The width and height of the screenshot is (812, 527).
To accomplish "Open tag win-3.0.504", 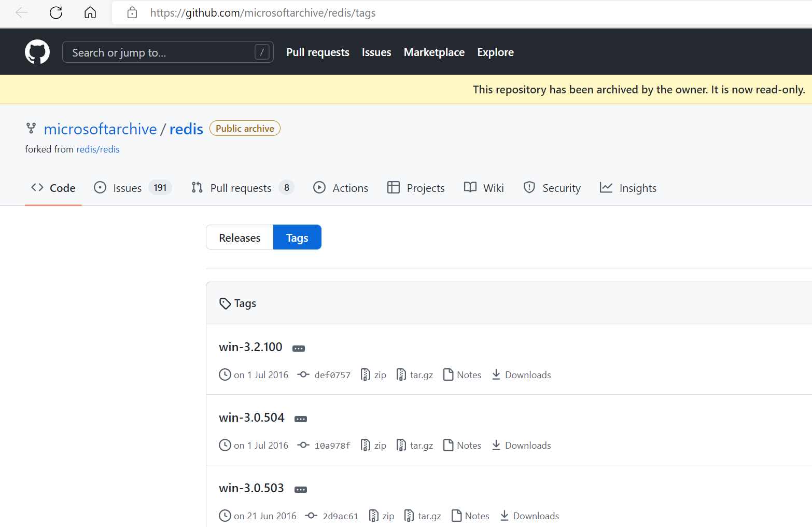I will tap(251, 418).
